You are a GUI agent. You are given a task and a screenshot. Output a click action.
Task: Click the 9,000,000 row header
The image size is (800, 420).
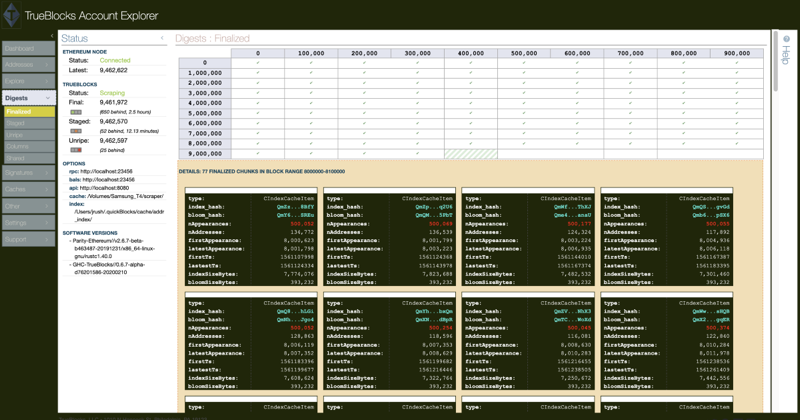tap(205, 154)
